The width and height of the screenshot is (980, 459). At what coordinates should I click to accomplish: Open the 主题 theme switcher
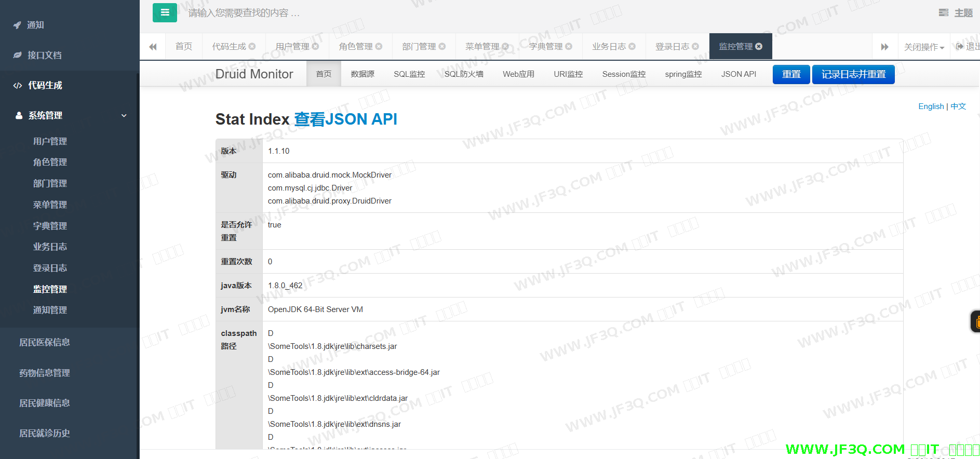click(956, 13)
